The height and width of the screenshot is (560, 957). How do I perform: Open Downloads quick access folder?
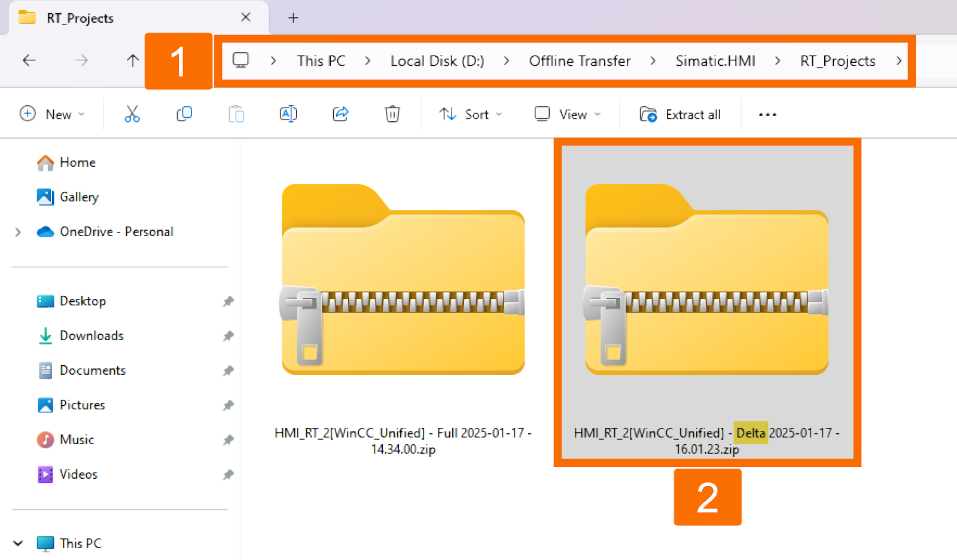point(81,336)
